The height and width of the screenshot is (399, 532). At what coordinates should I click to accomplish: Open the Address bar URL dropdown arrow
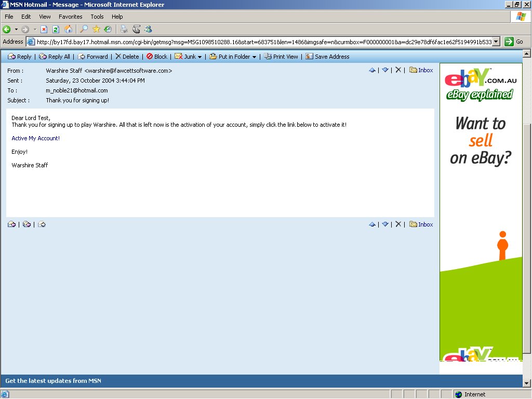click(x=496, y=42)
